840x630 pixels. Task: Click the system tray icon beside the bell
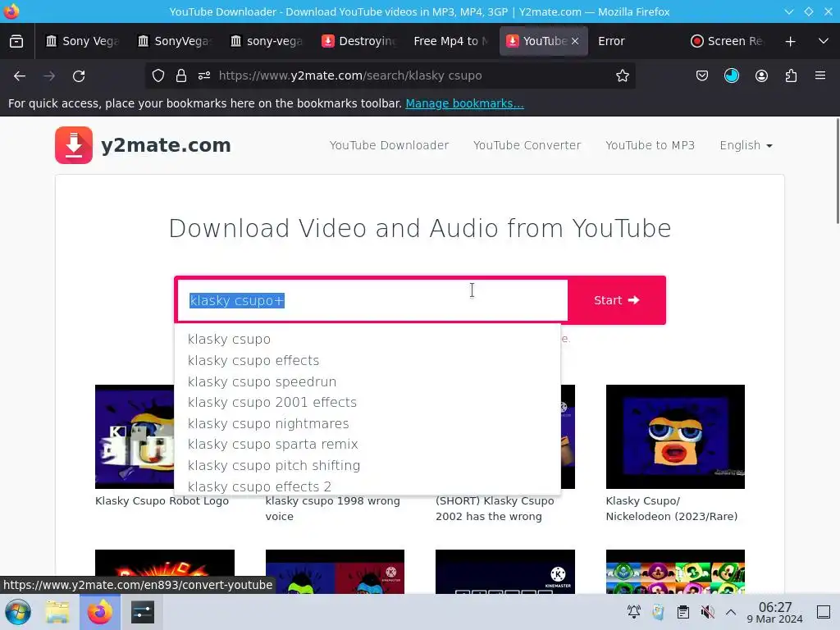click(x=659, y=612)
